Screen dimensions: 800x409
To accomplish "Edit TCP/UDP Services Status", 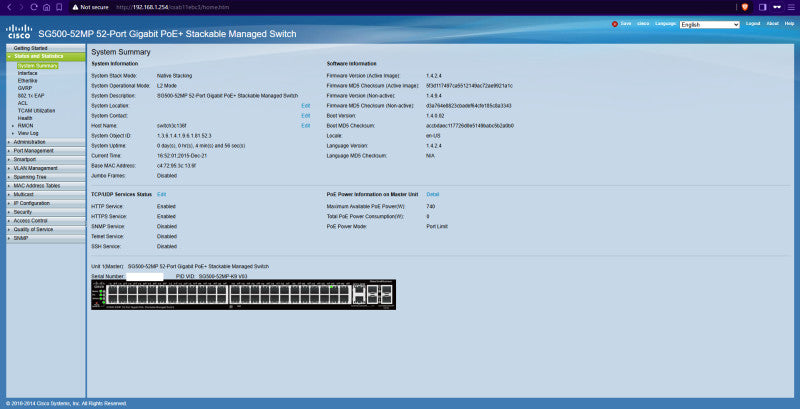I will click(162, 194).
